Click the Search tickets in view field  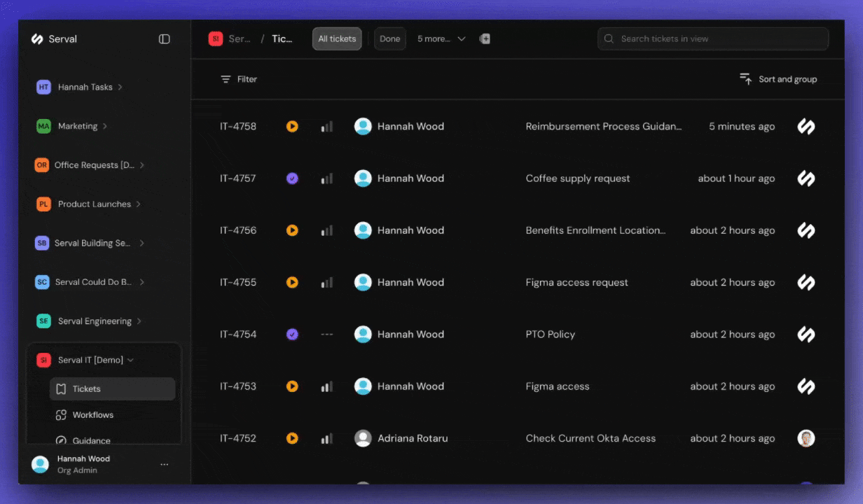[x=712, y=38]
